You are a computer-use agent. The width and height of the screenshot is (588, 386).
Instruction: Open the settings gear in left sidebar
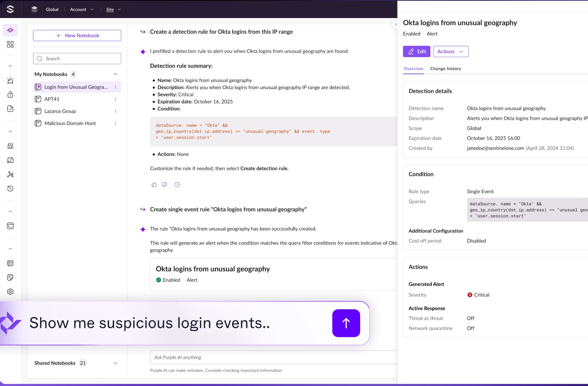[x=10, y=292]
